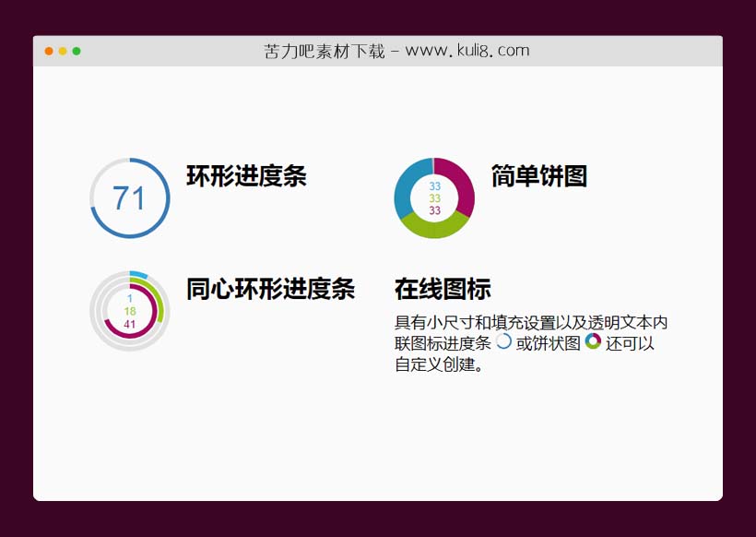Select the 同心环形进度条 title
The height and width of the screenshot is (537, 756).
coord(269,290)
